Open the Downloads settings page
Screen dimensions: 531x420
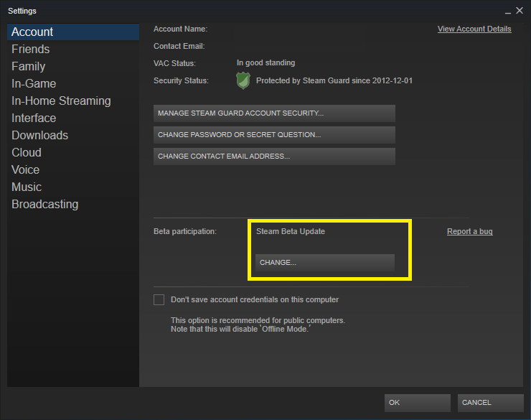click(40, 136)
